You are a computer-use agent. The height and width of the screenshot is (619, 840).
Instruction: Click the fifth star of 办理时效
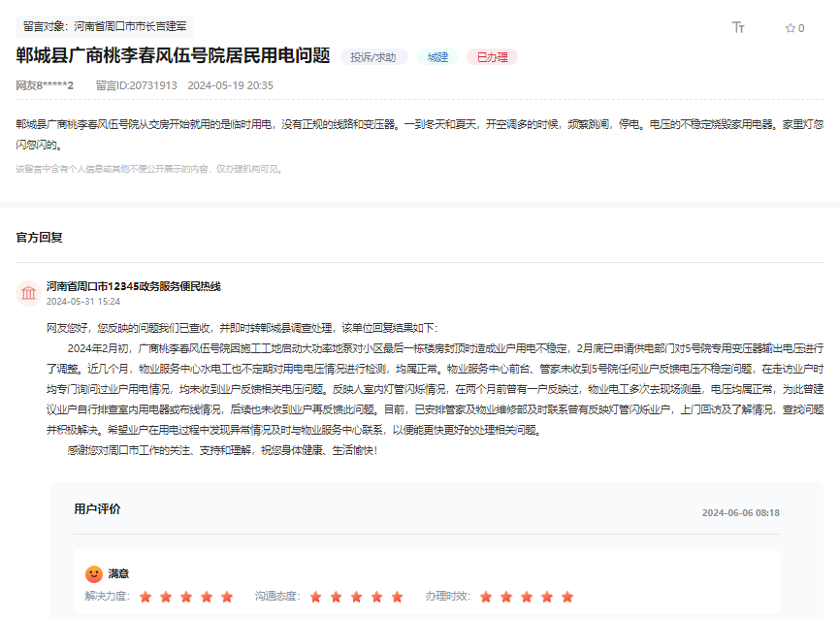click(x=567, y=597)
